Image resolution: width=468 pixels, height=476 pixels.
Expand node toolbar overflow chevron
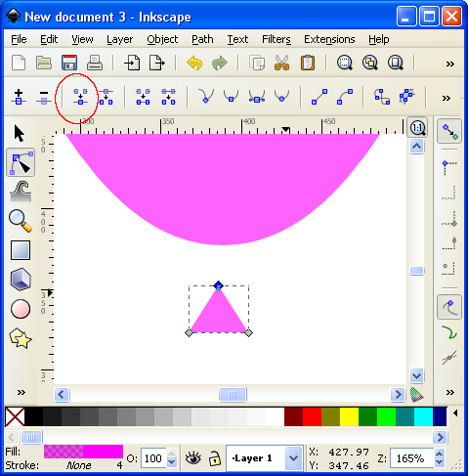(447, 98)
